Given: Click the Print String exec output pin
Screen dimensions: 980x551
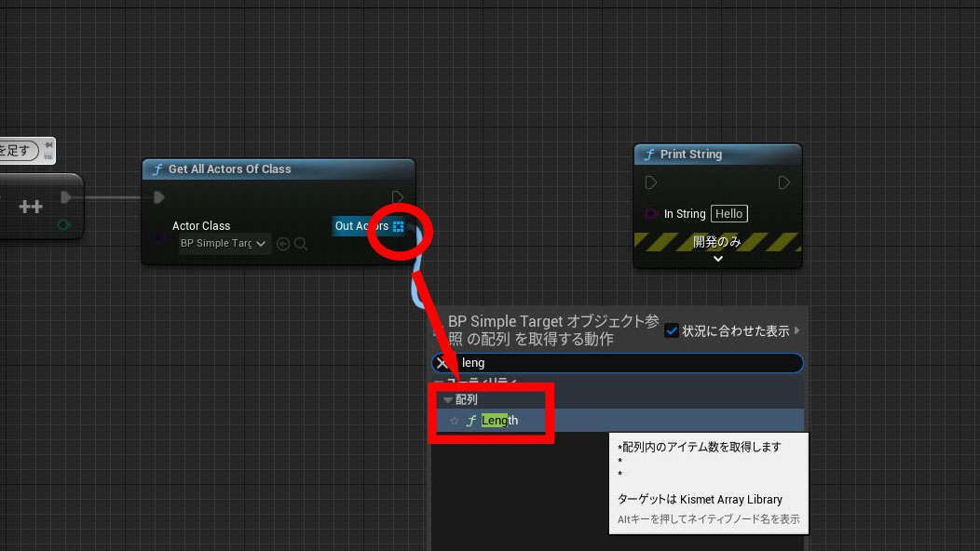Looking at the screenshot, I should click(783, 182).
